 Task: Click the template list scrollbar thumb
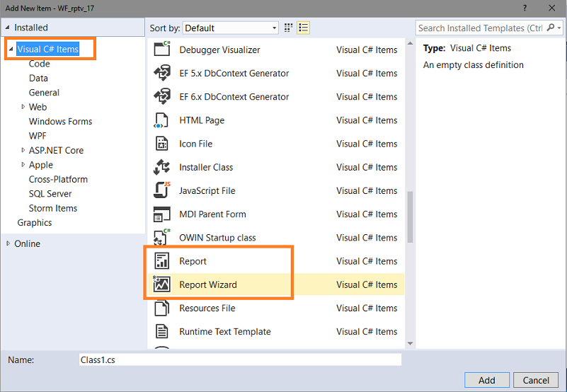(410, 217)
